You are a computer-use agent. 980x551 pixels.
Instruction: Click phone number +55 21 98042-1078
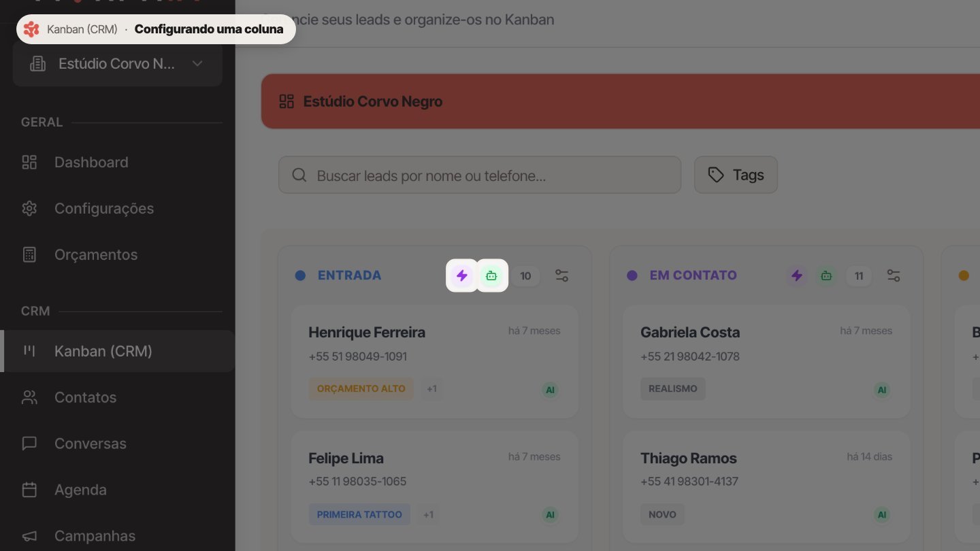(x=690, y=356)
